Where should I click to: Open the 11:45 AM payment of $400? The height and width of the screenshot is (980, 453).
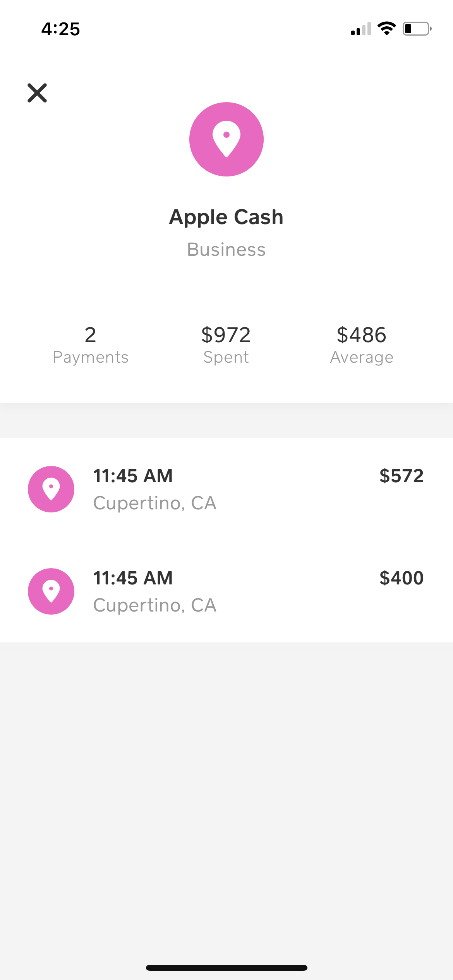(133, 578)
